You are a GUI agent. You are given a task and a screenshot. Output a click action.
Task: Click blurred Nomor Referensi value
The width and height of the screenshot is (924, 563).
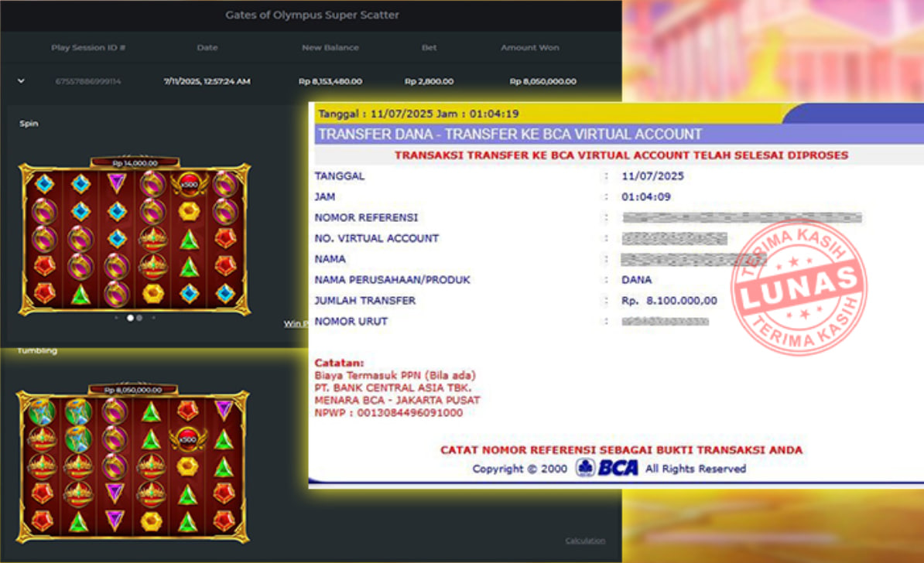[742, 218]
